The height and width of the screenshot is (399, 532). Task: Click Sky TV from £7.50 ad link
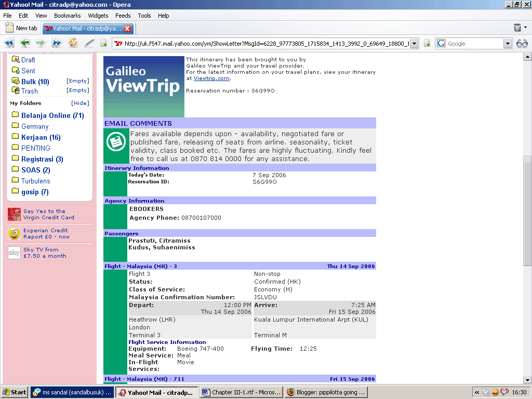pyautogui.click(x=45, y=253)
